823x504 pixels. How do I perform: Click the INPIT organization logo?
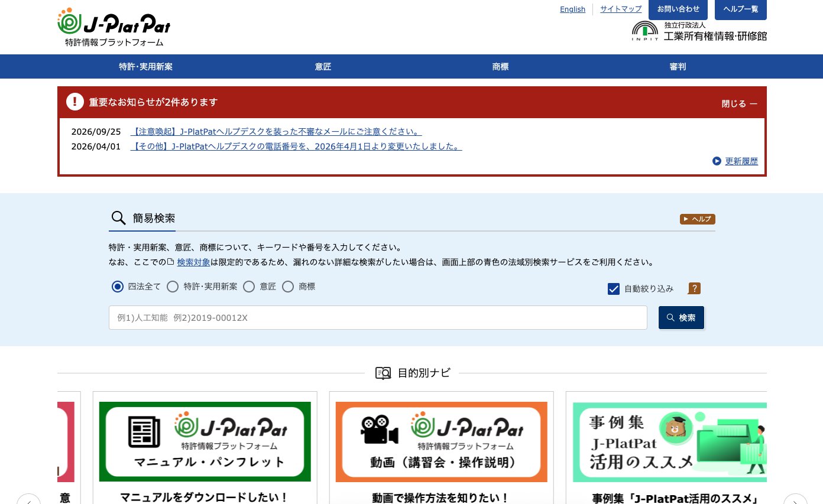tap(699, 31)
